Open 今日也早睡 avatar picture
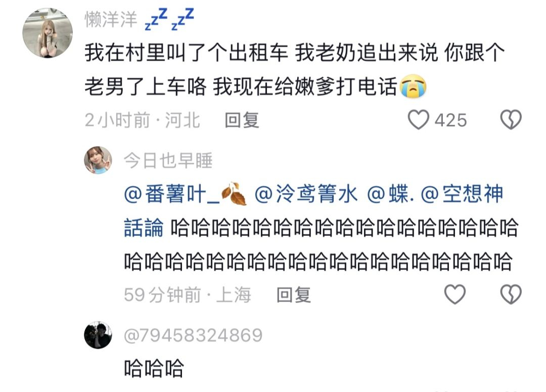The image size is (546, 392). click(98, 160)
